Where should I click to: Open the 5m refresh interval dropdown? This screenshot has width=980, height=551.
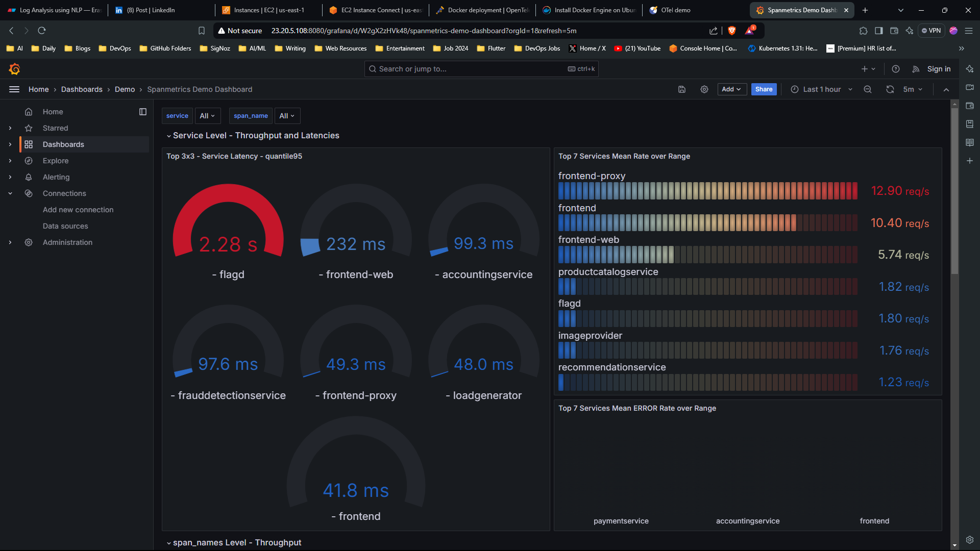coord(913,89)
